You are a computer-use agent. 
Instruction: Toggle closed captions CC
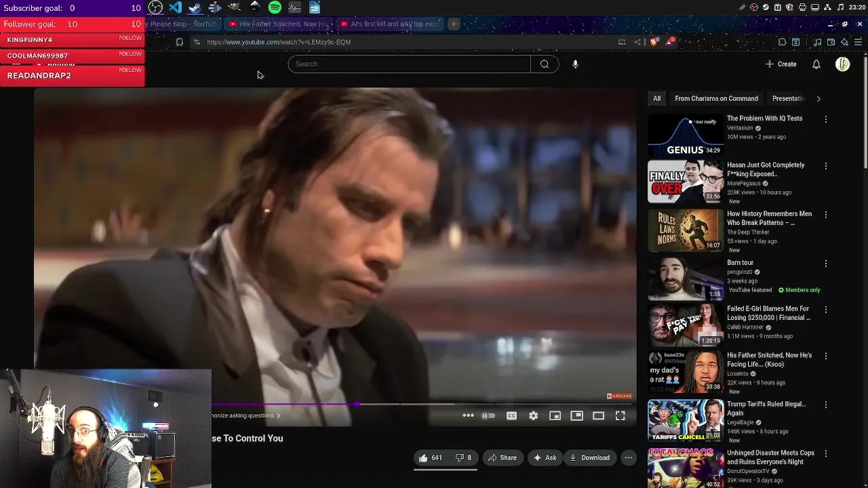511,415
